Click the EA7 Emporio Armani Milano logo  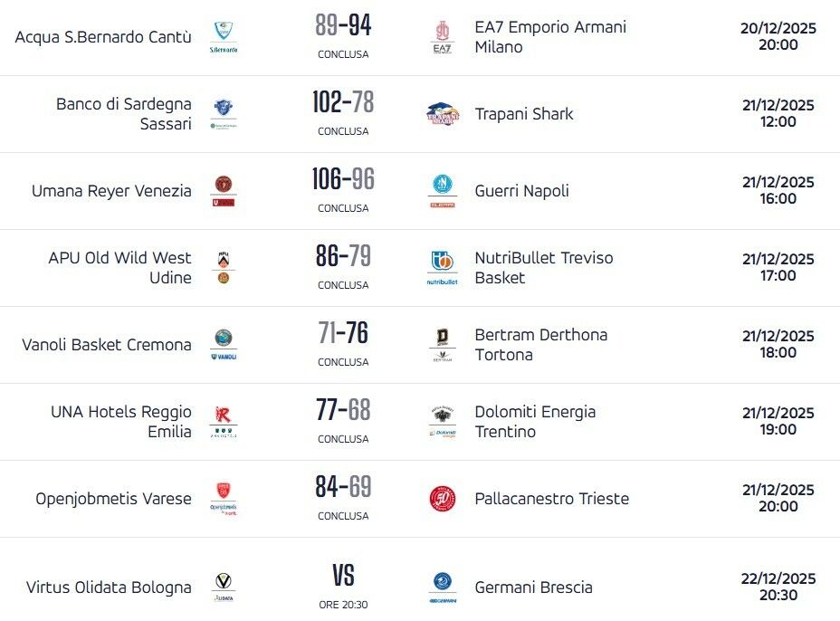tap(442, 37)
